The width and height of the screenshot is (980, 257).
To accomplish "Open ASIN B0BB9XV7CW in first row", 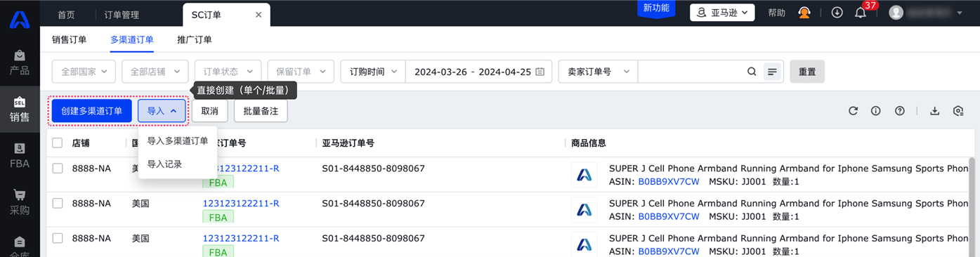I will (669, 182).
